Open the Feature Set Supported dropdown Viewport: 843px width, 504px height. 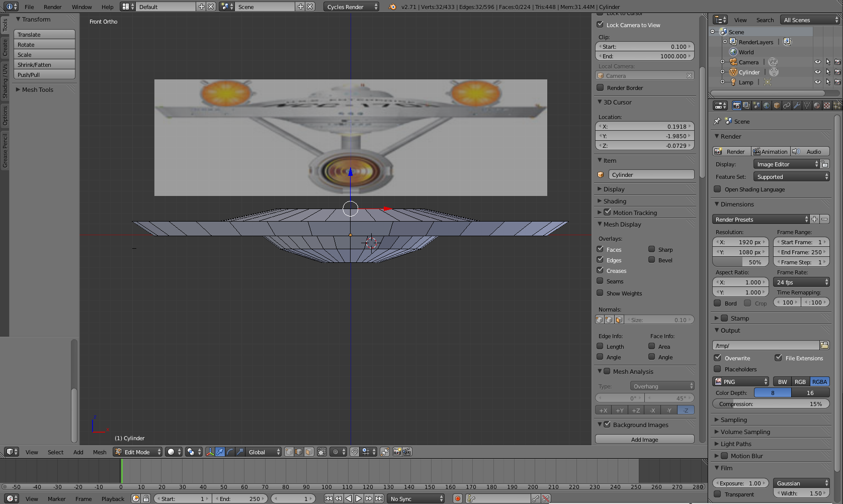791,177
